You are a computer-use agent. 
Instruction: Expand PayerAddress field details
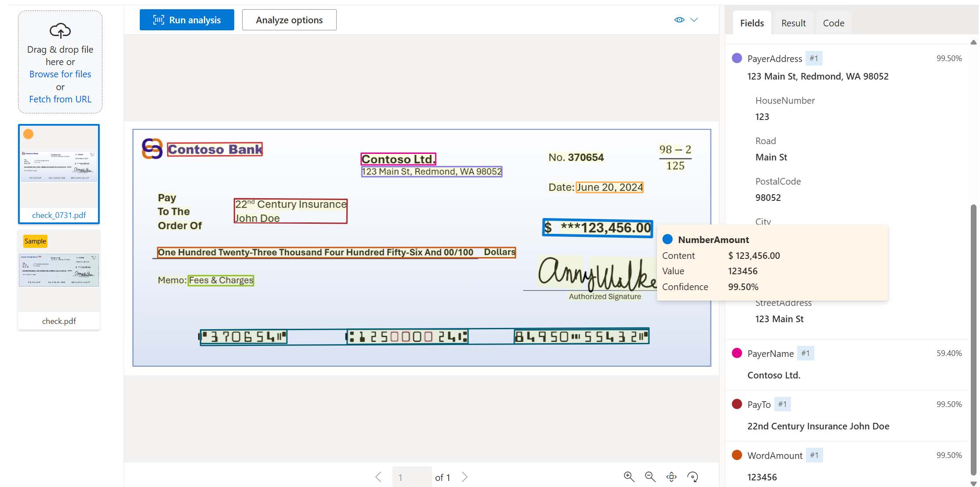pyautogui.click(x=776, y=58)
